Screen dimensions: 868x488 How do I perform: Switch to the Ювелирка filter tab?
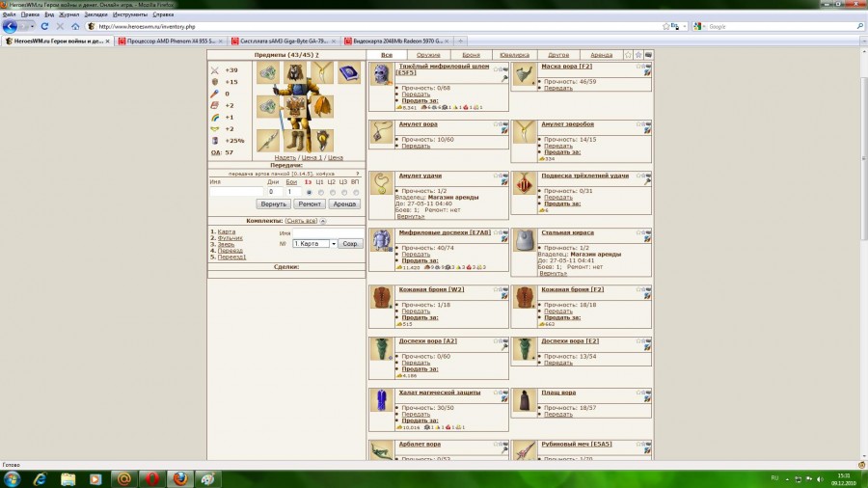click(x=514, y=55)
